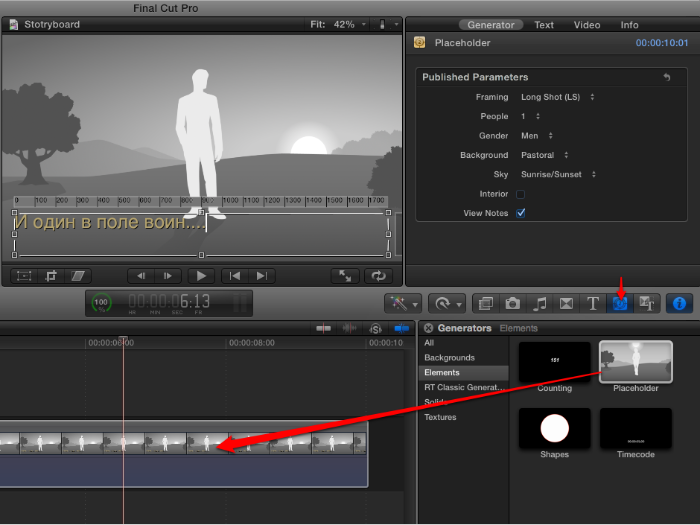The image size is (700, 525).
Task: Open the Titles browser (T icon)
Action: tap(593, 303)
